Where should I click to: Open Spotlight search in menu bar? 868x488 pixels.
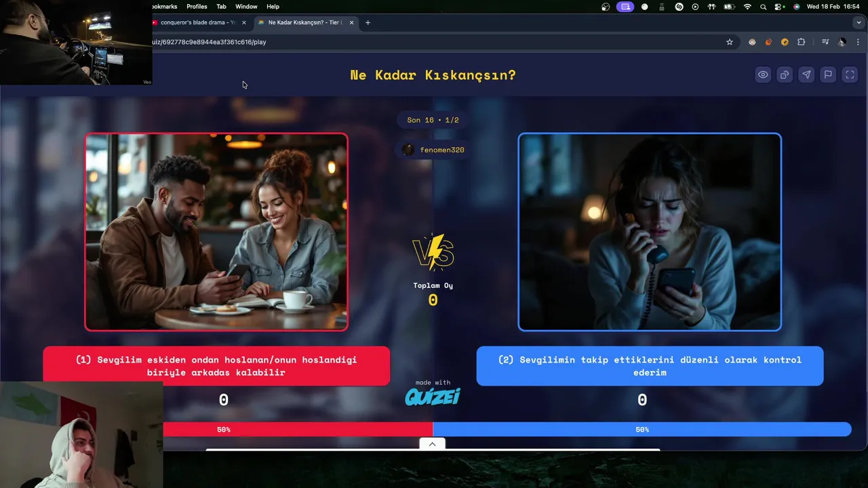763,7
